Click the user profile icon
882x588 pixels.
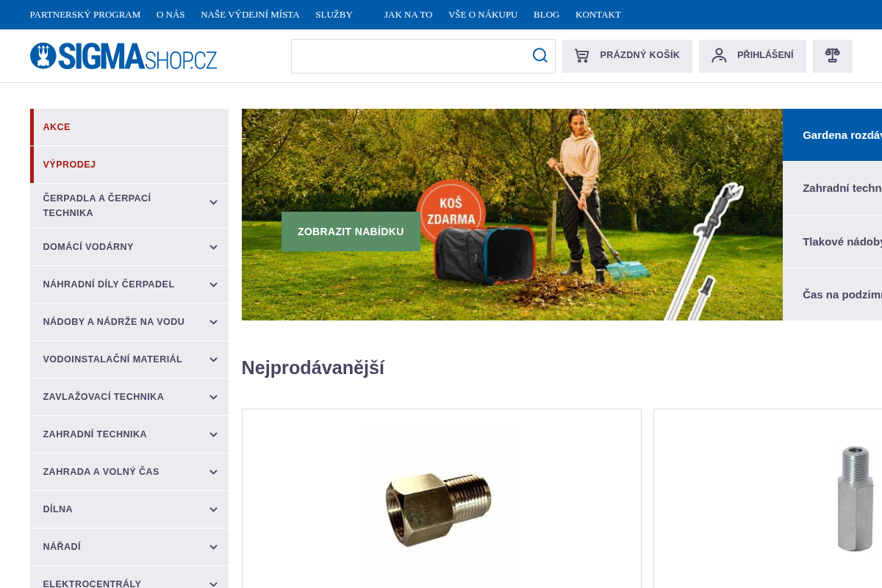[x=719, y=56]
